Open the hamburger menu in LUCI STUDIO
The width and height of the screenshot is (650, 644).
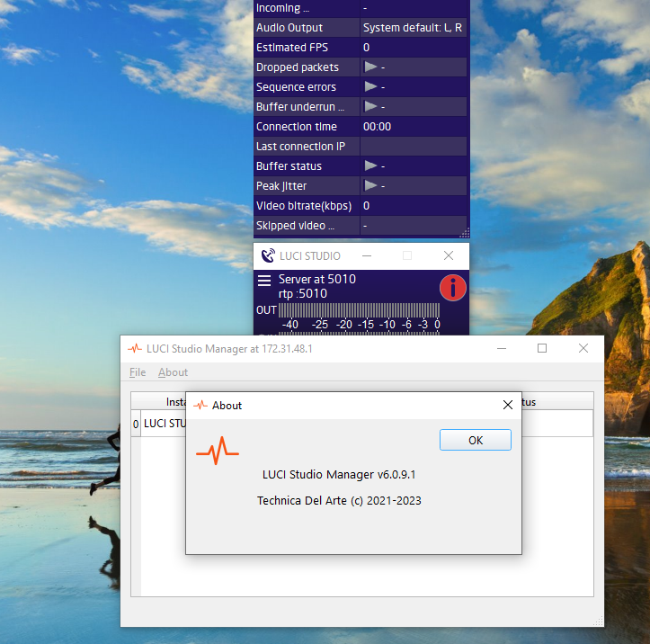(264, 281)
